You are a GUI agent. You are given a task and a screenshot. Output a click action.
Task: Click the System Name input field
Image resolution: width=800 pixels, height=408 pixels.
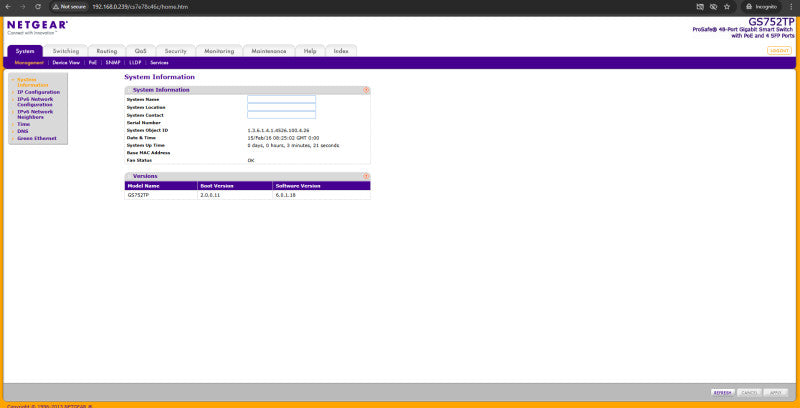coord(282,99)
